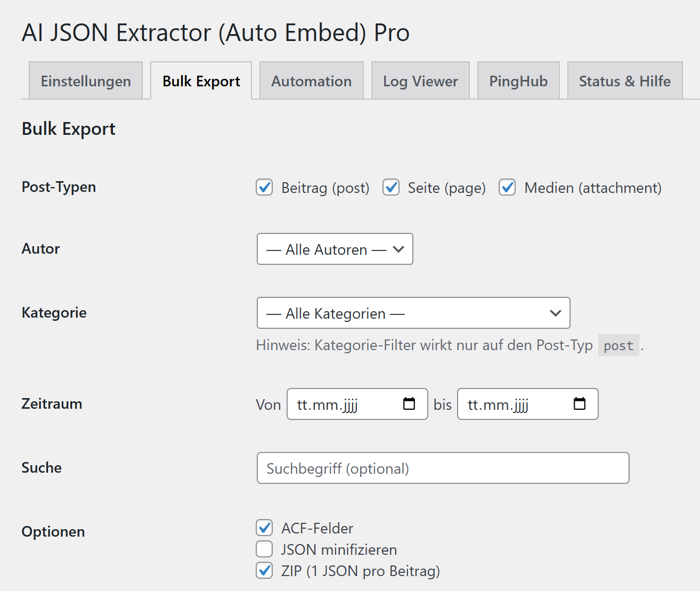Disable the Seite (page) post type
700x591 pixels.
[x=391, y=188]
